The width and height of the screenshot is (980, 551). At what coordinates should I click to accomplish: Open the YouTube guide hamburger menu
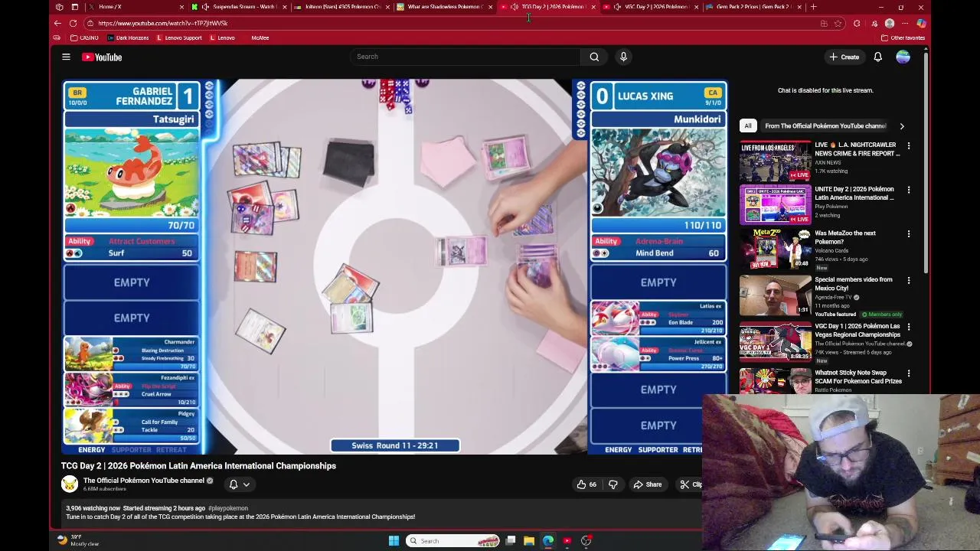pyautogui.click(x=66, y=57)
